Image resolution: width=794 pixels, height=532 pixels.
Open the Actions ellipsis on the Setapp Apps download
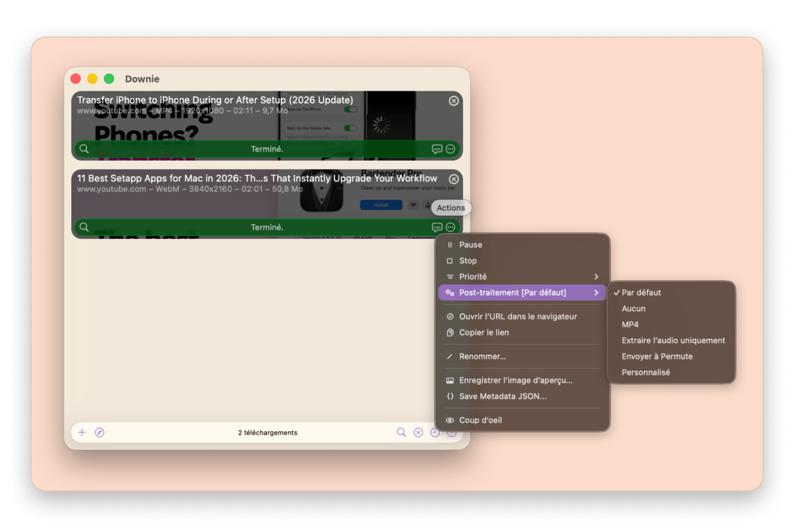click(x=450, y=227)
